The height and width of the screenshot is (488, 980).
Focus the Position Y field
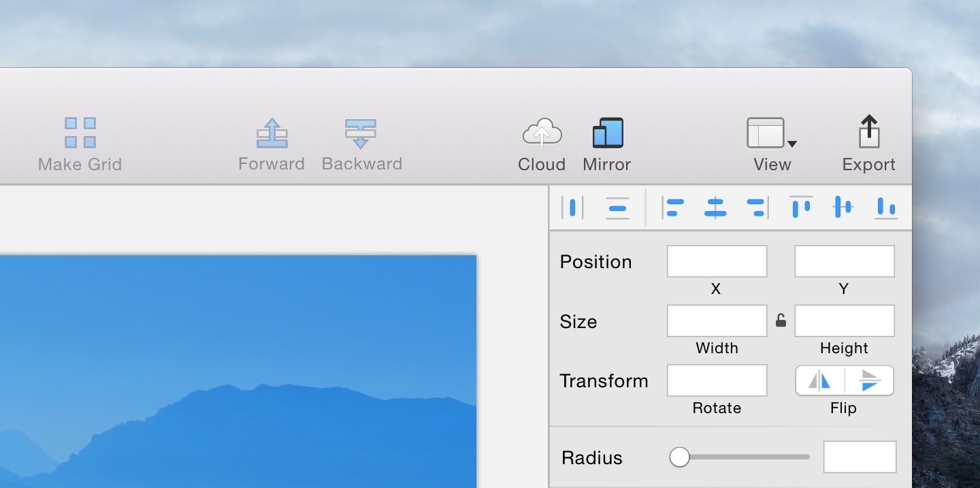845,261
